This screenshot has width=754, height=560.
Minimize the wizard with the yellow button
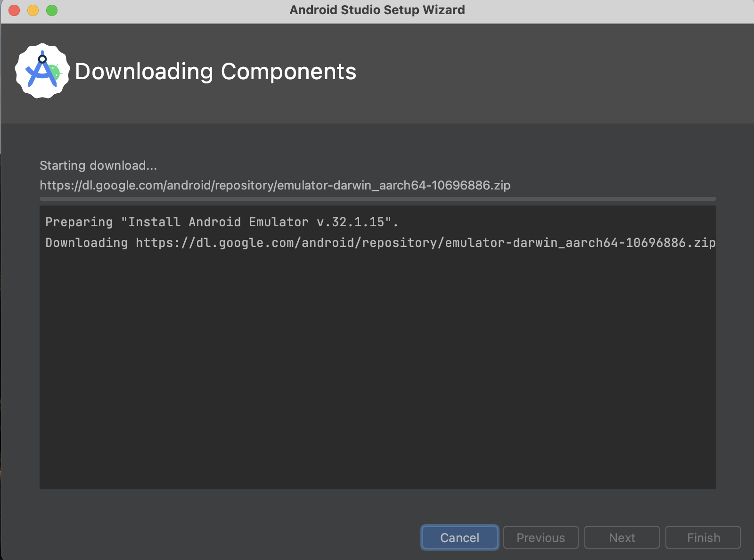pyautogui.click(x=33, y=10)
